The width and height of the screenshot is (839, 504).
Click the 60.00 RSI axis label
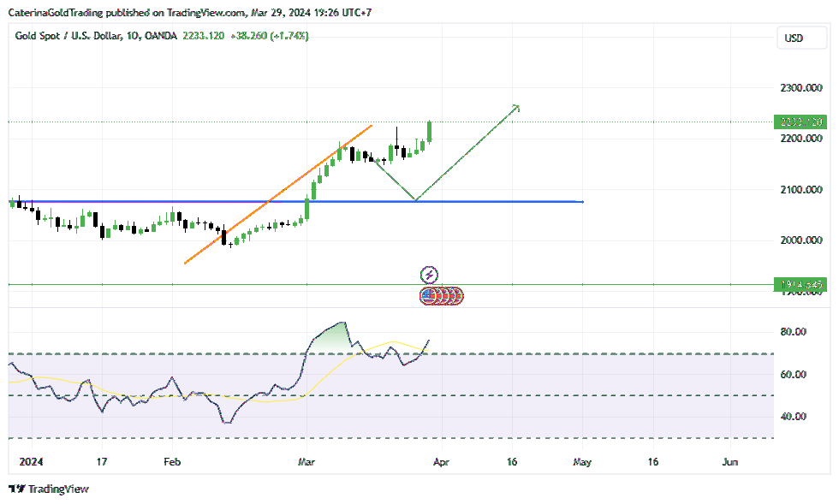point(793,375)
